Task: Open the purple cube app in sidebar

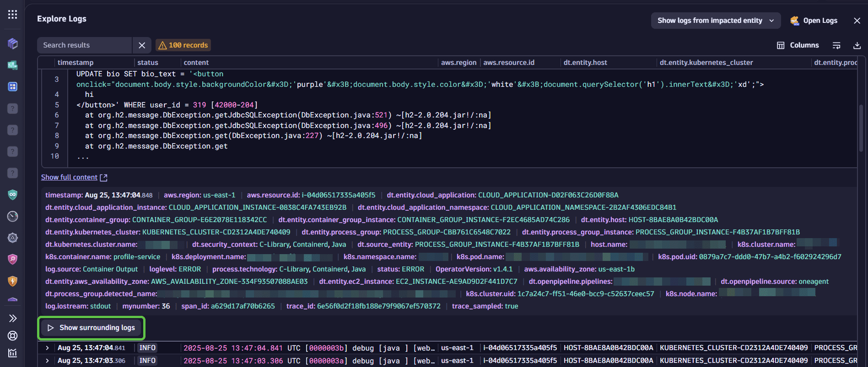Action: tap(13, 43)
